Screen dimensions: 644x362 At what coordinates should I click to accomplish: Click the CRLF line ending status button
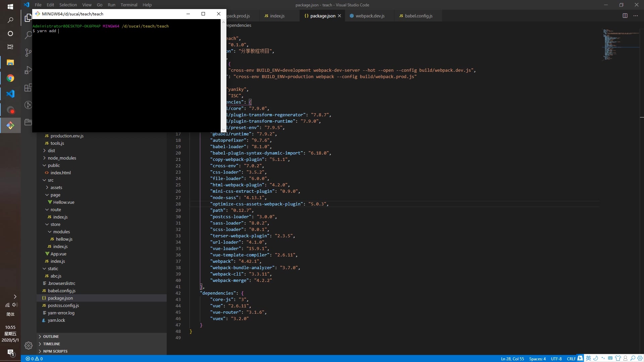tap(571, 359)
